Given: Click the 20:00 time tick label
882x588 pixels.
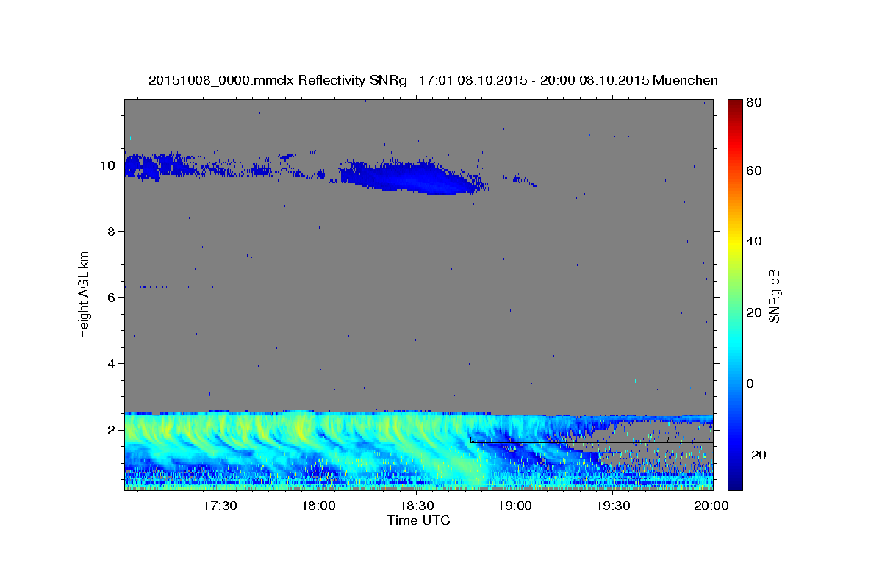Looking at the screenshot, I should 711,506.
